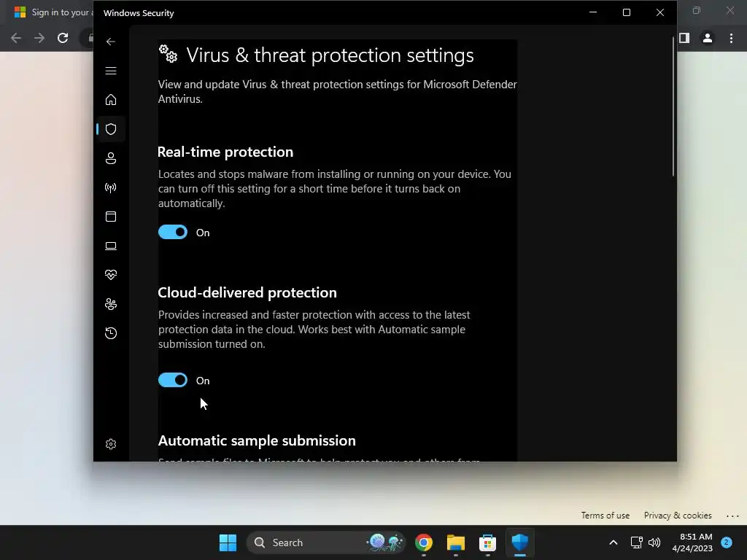Open Chrome side panel icon
The width and height of the screenshot is (747, 560).
pyautogui.click(x=684, y=38)
